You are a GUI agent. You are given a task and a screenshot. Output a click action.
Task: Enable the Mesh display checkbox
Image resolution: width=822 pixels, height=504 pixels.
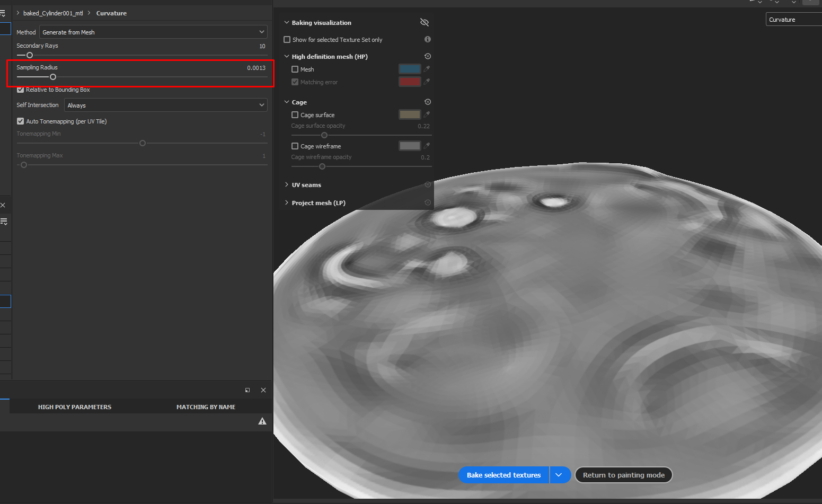tap(295, 69)
